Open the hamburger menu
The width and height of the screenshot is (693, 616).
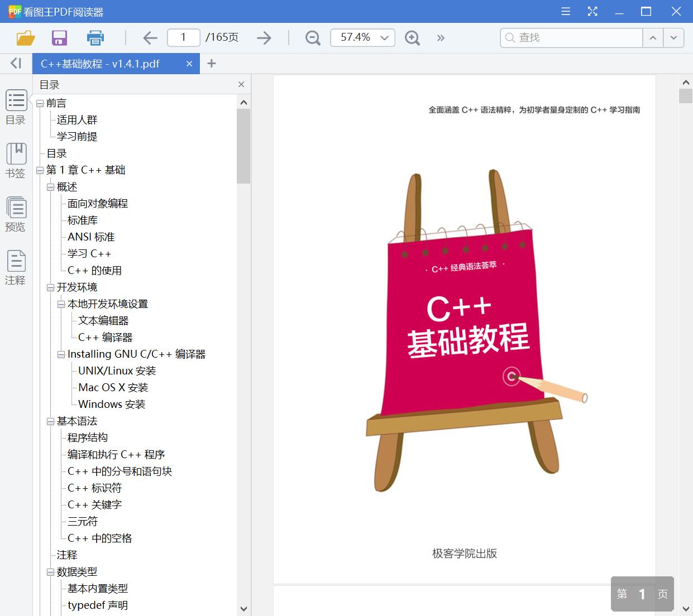(565, 11)
